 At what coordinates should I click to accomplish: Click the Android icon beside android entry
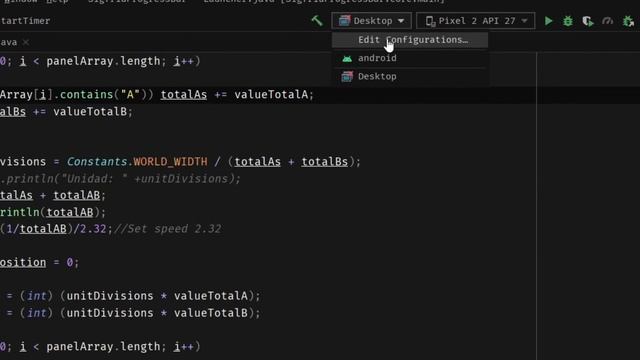point(347,58)
